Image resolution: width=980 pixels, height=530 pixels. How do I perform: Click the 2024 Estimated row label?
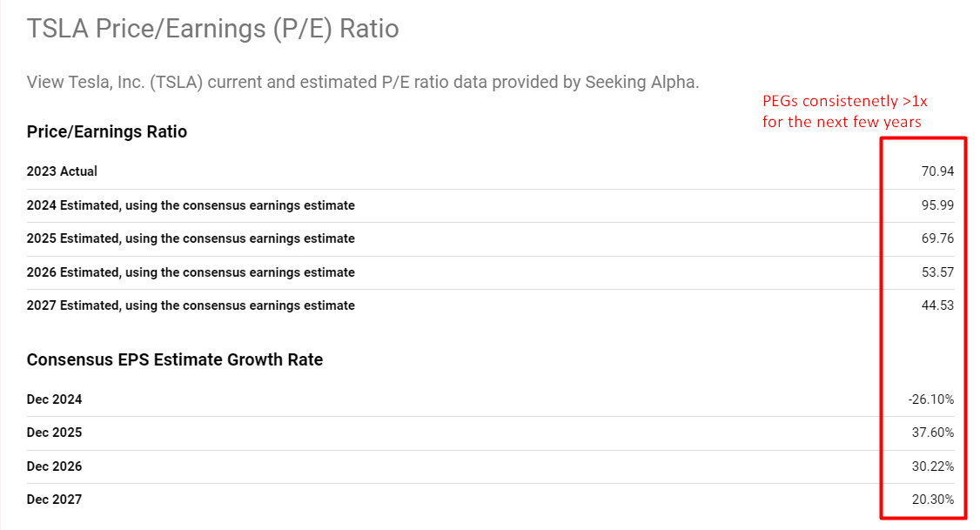coord(191,205)
